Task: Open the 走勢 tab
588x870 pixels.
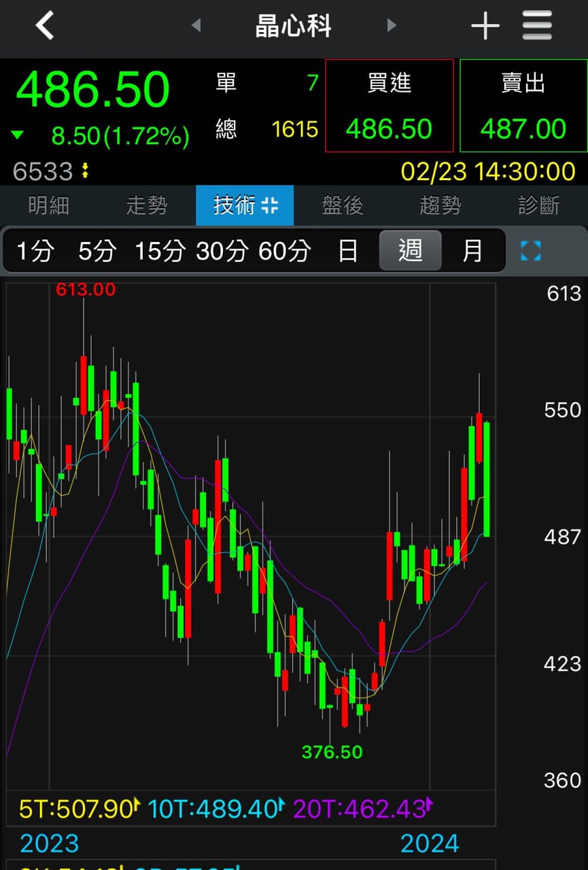Action: [147, 205]
